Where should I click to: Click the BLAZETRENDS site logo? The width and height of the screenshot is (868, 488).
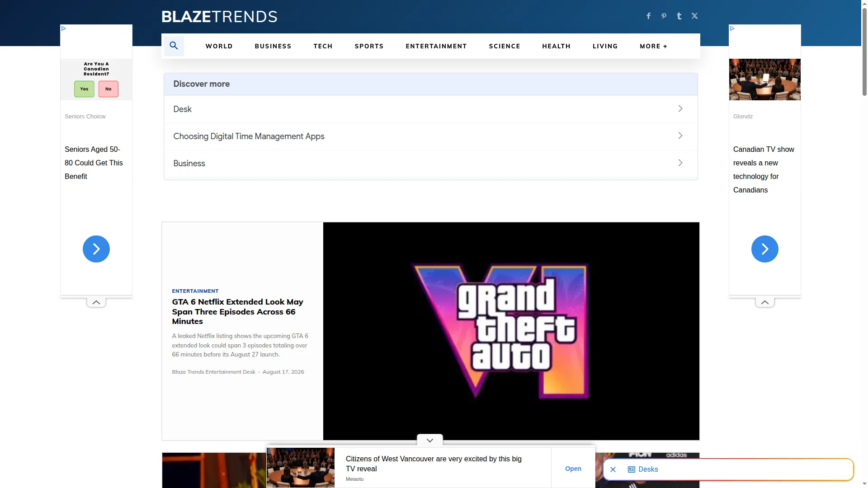pos(219,17)
